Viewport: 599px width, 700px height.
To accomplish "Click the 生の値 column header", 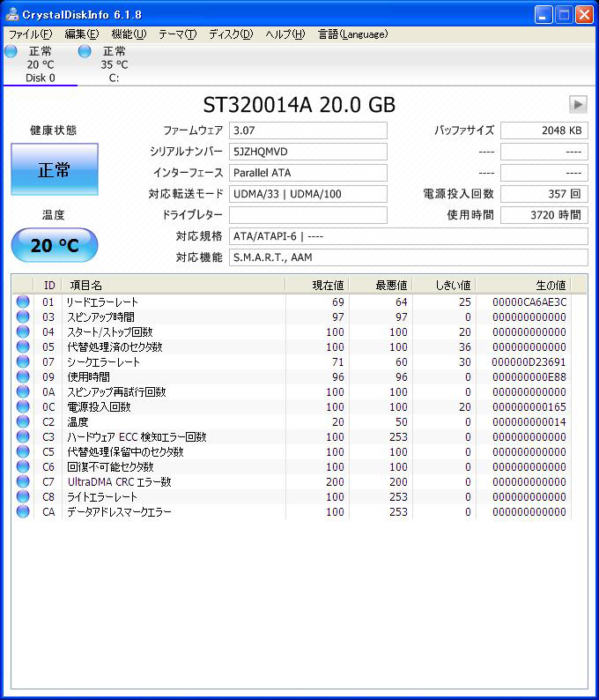I will pos(523,286).
